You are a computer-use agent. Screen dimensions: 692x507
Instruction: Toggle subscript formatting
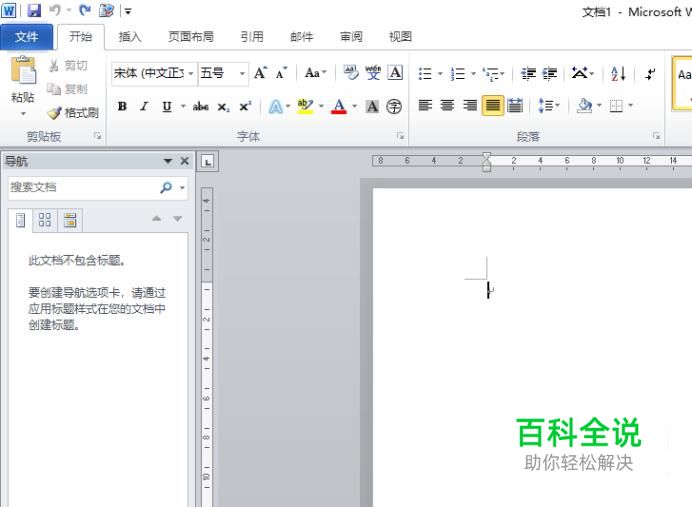223,107
